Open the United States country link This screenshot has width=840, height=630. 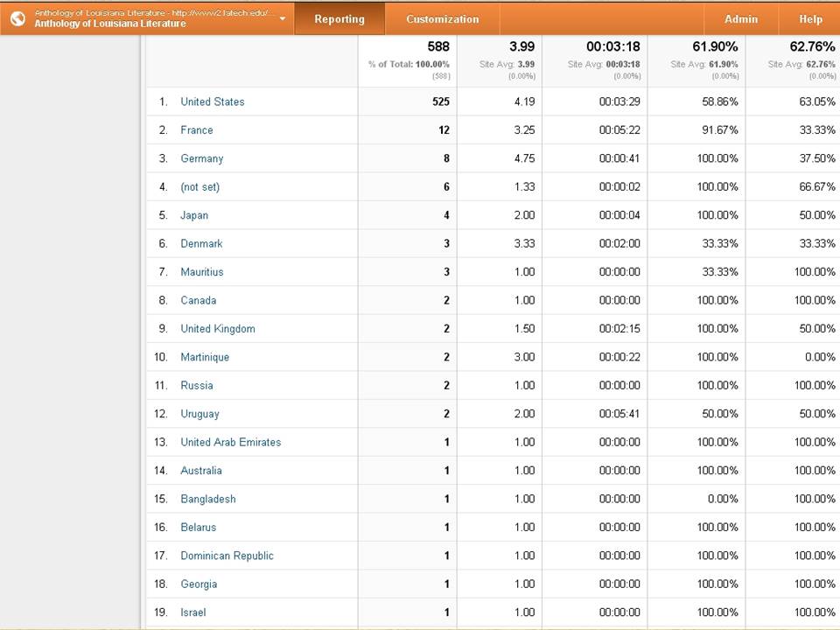coord(213,101)
